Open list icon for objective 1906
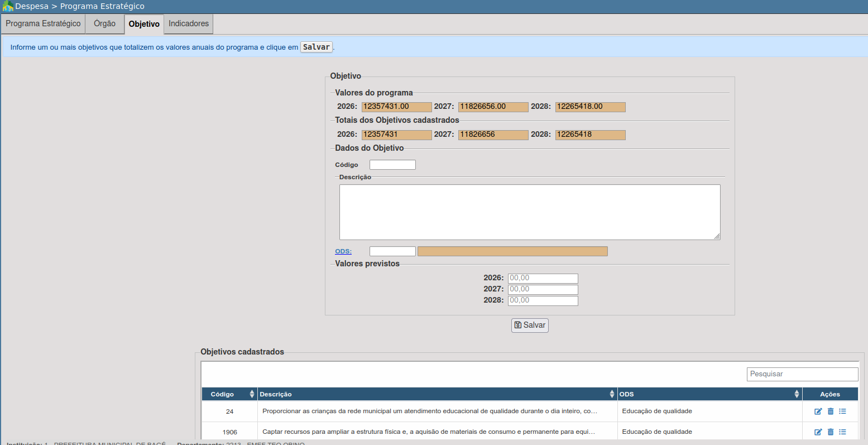Image resolution: width=868 pixels, height=445 pixels. [843, 432]
